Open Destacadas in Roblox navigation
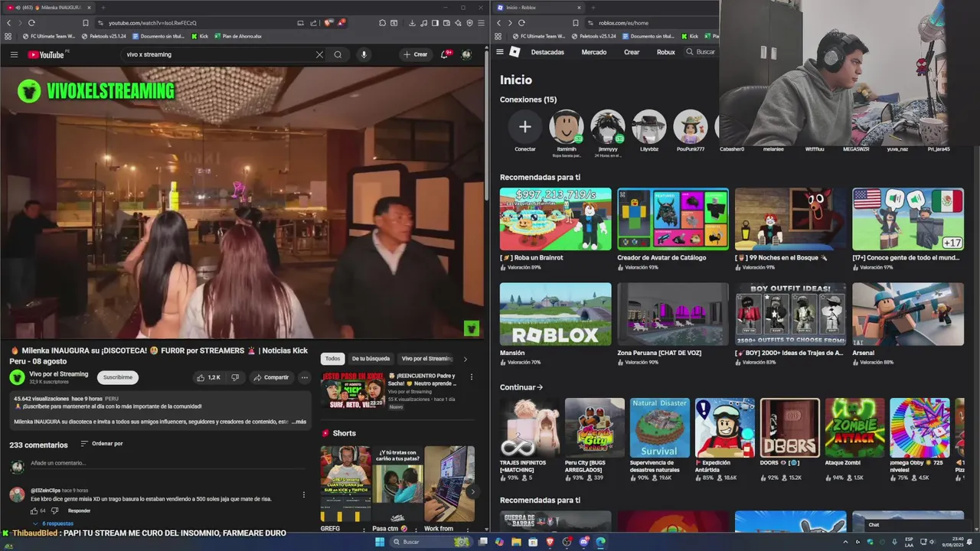The width and height of the screenshot is (980, 551). (x=547, y=52)
